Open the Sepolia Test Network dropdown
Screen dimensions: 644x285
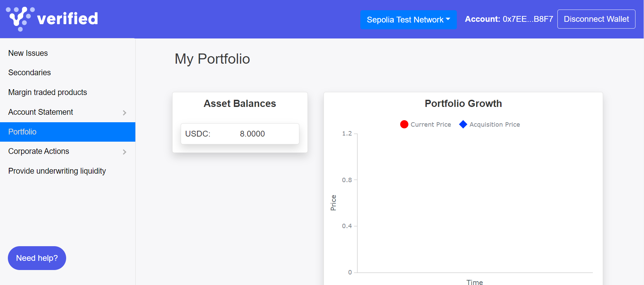pyautogui.click(x=408, y=20)
